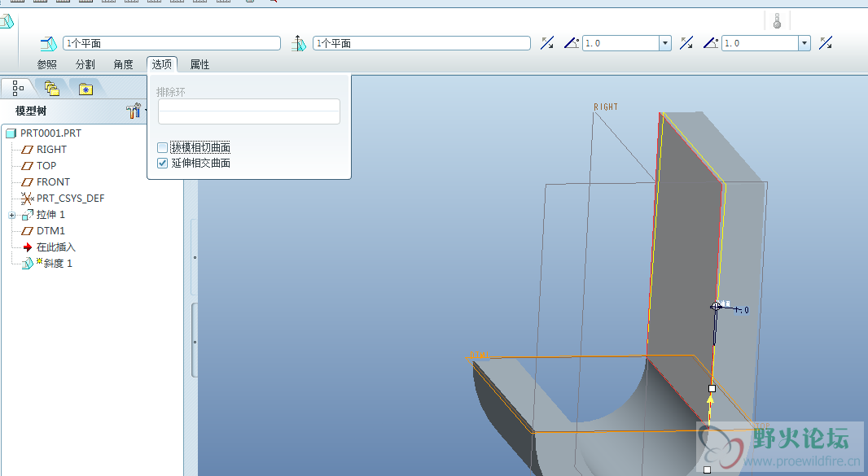
Task: Click the pause/status lamp icon
Action: 777,21
